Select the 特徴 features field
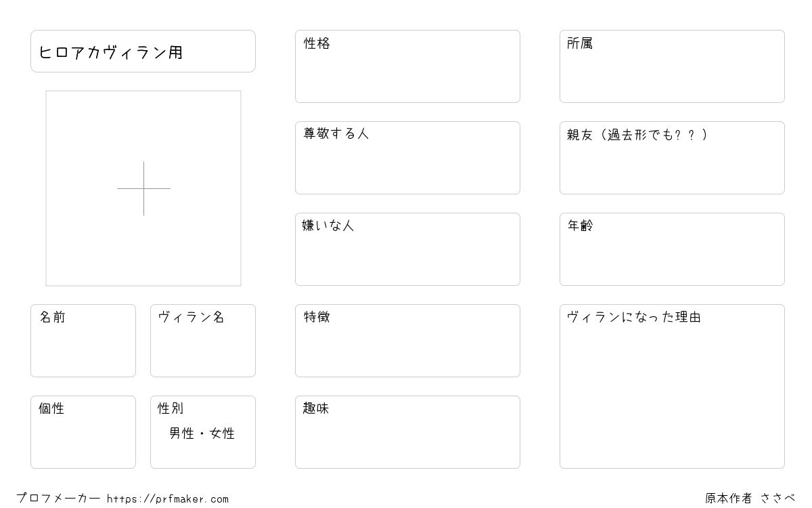The width and height of the screenshot is (812, 508). (407, 341)
